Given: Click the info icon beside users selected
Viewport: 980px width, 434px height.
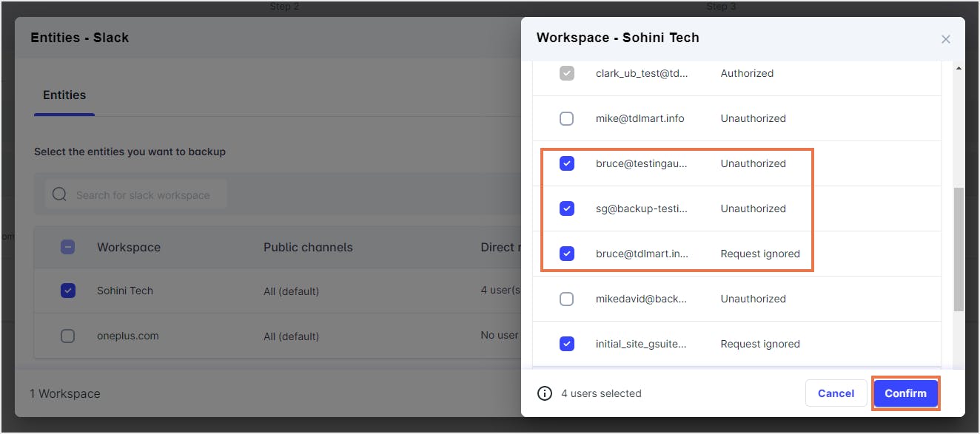Looking at the screenshot, I should 545,393.
